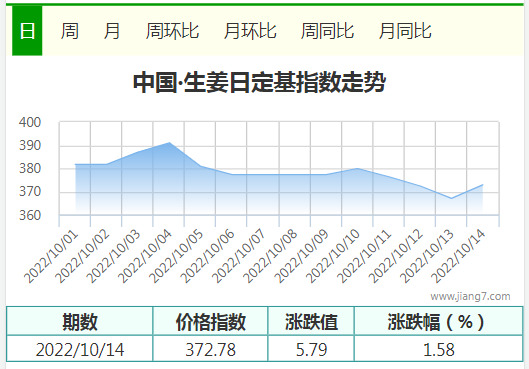Image resolution: width=529 pixels, height=369 pixels.
Task: Click the www.jiang7.com source text
Action: tap(470, 296)
